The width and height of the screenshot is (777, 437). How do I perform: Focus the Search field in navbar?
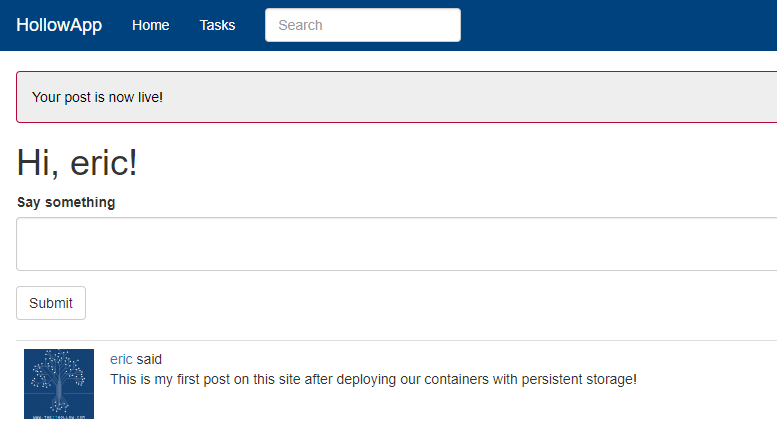(x=362, y=25)
